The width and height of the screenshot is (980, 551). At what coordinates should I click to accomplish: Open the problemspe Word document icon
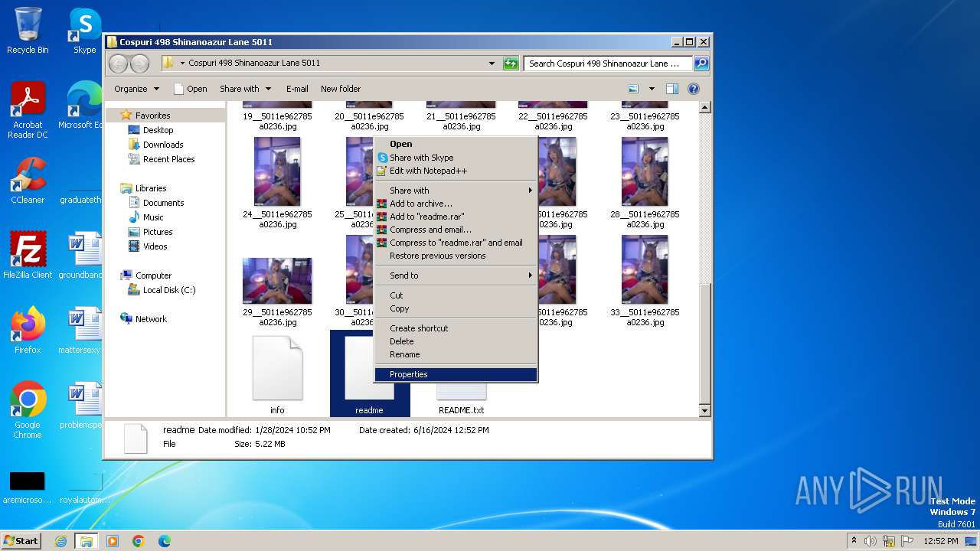tap(83, 406)
